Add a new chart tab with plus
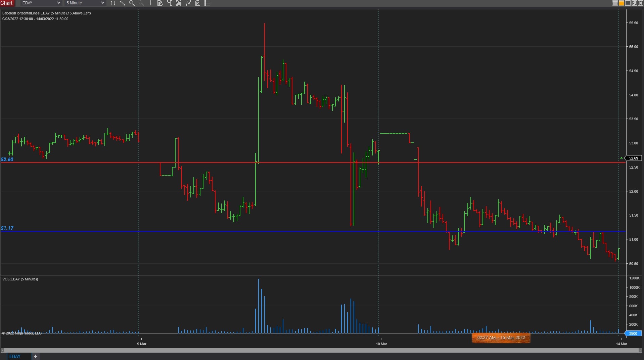The height and width of the screenshot is (360, 644). point(36,356)
